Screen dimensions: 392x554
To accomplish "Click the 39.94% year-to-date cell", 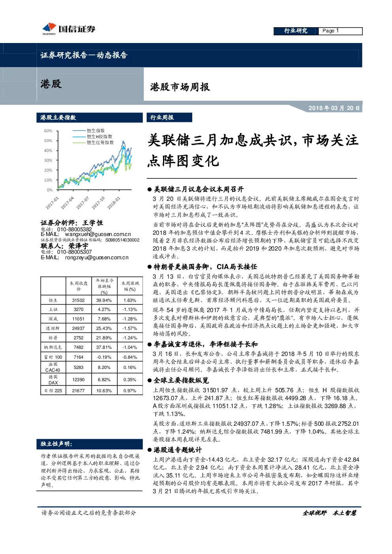I will 104,300.
